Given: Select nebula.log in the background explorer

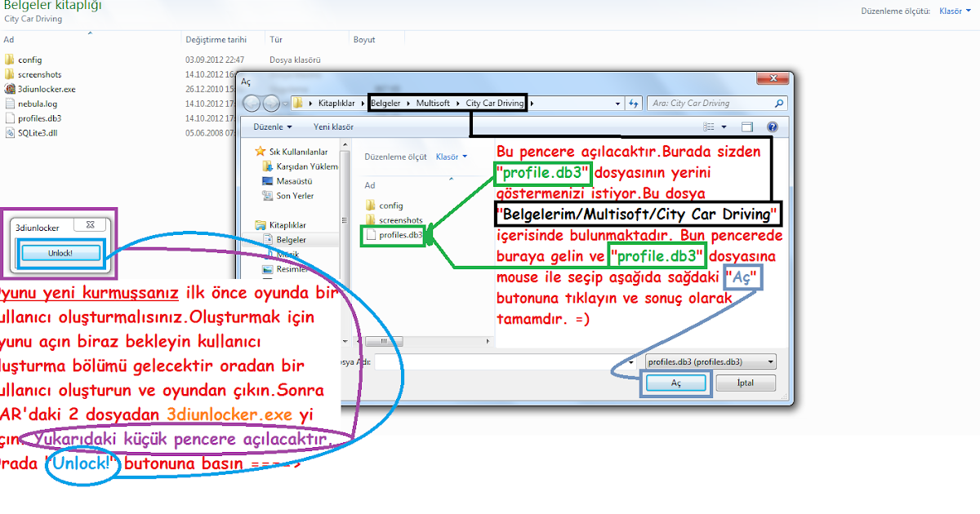Looking at the screenshot, I should pos(30,104).
